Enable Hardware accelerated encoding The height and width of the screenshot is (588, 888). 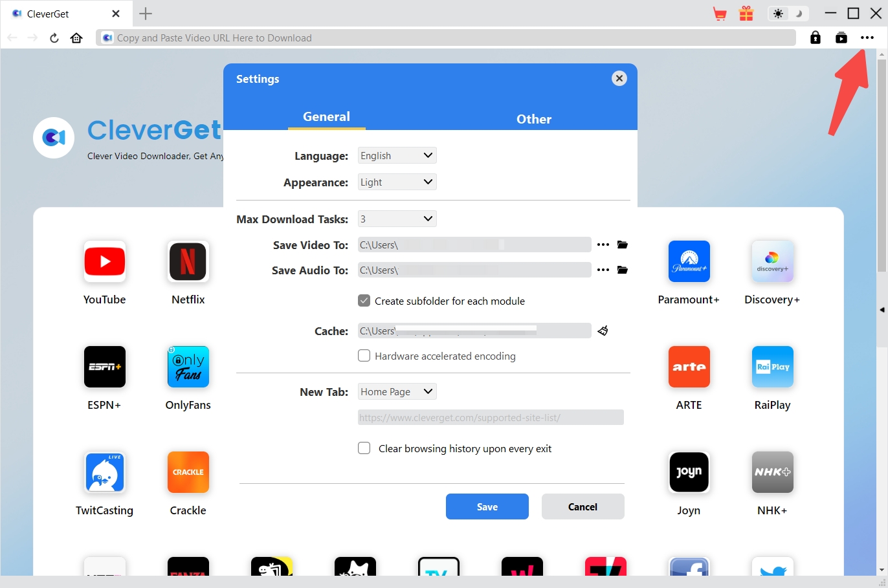tap(364, 356)
